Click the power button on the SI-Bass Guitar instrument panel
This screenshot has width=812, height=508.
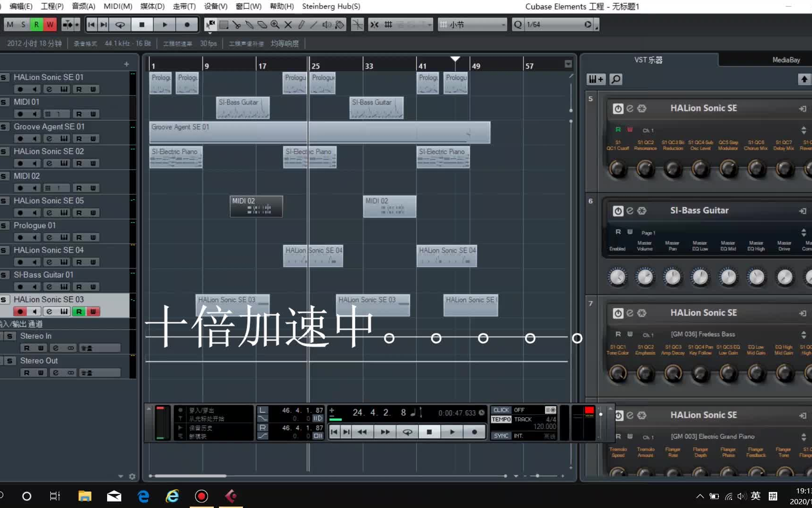pyautogui.click(x=618, y=211)
